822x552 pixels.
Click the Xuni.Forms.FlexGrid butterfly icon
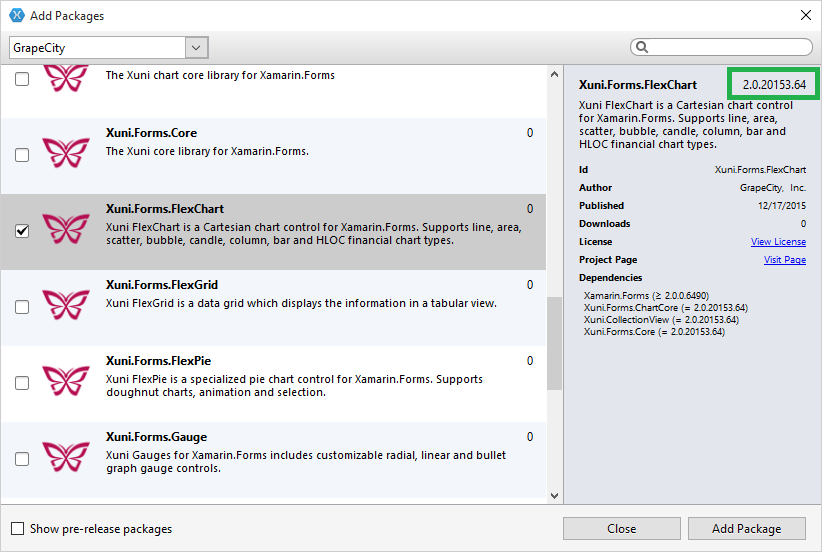66,305
